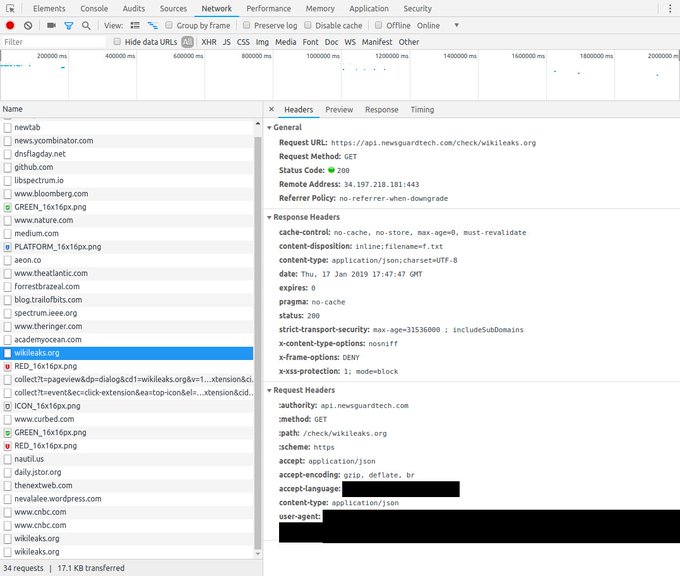The width and height of the screenshot is (680, 576).
Task: Open the Memory tab
Action: point(320,9)
